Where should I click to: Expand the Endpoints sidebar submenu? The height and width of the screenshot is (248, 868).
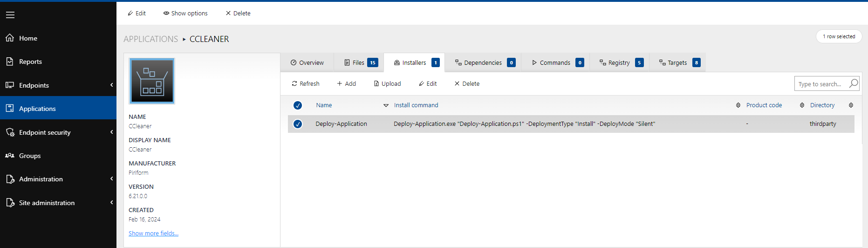pos(111,85)
